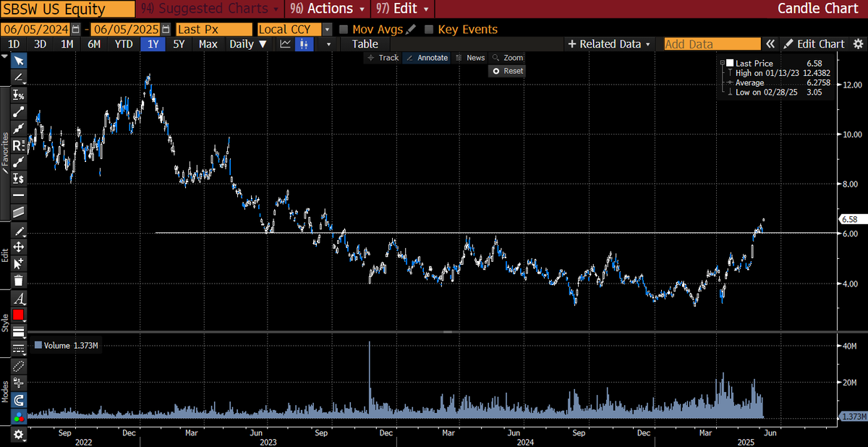This screenshot has height=447, width=868.
Task: Click the colored circles mode icon
Action: pos(19,417)
